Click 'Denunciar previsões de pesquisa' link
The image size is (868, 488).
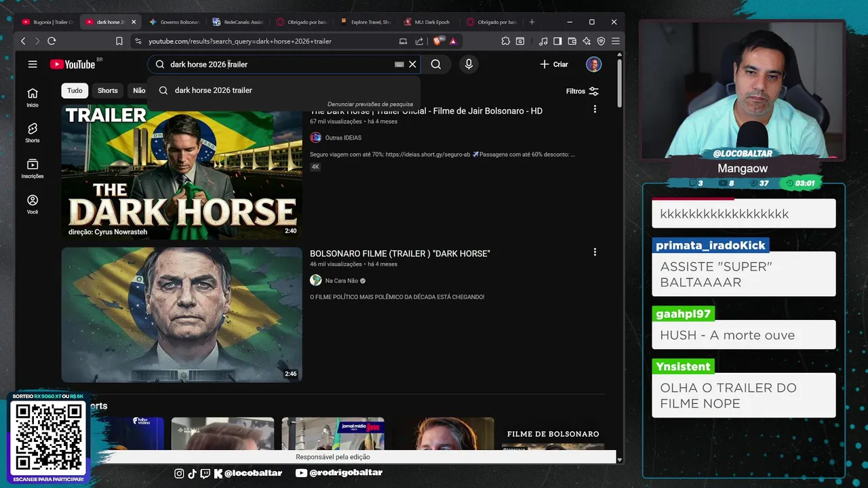pyautogui.click(x=370, y=104)
